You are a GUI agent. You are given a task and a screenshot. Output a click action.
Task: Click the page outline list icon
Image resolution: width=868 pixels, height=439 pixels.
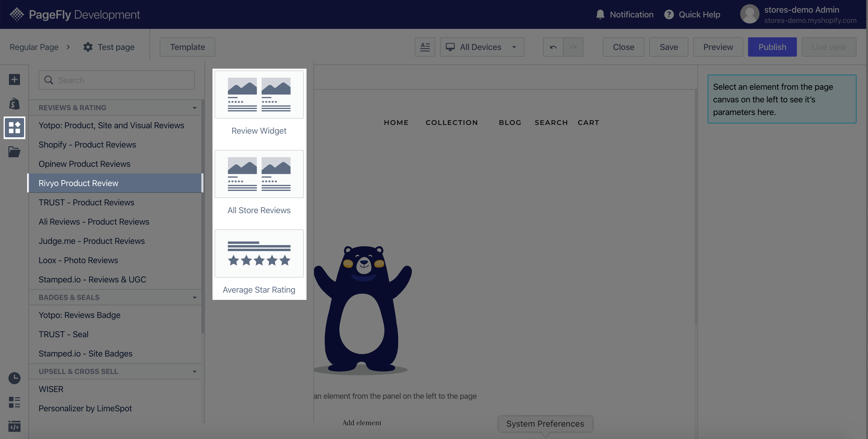click(14, 402)
